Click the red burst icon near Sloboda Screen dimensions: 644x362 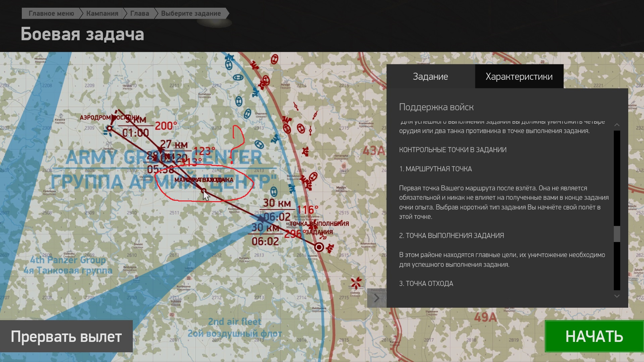(356, 283)
